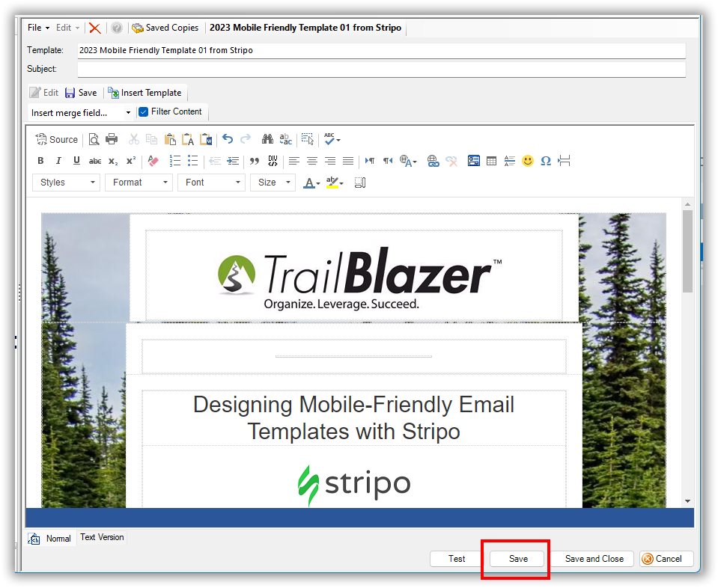This screenshot has width=718, height=588.
Task: Open the text color picker
Action: coord(312,183)
